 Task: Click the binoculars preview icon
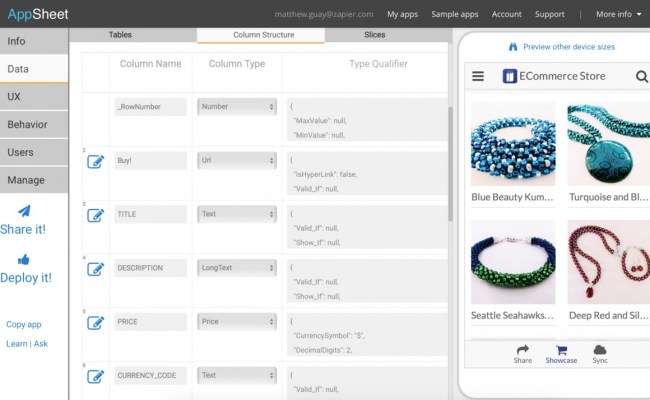(x=513, y=47)
